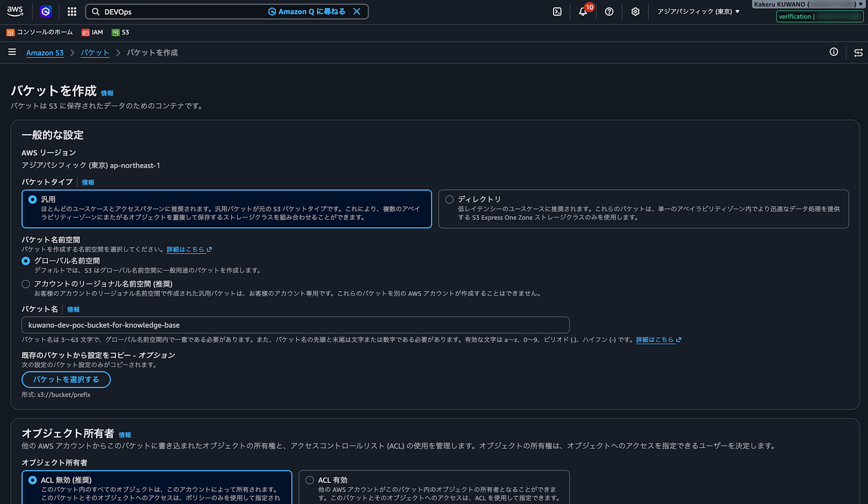The image size is (868, 504).
Task: Select アカウントのリージョナル名前空間 radio option
Action: [26, 284]
